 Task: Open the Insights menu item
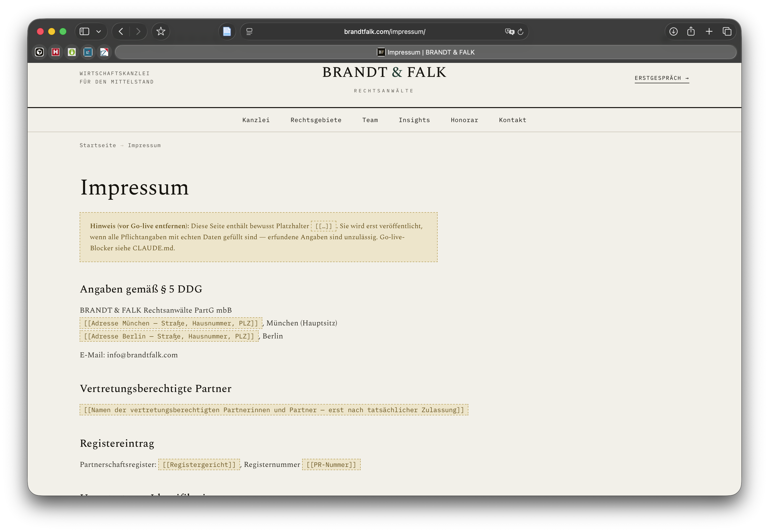(x=414, y=120)
